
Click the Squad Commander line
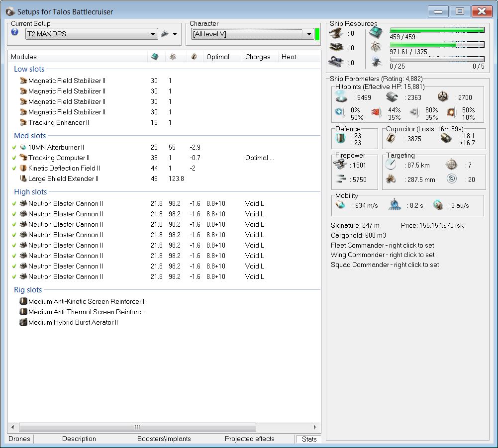coord(385,265)
